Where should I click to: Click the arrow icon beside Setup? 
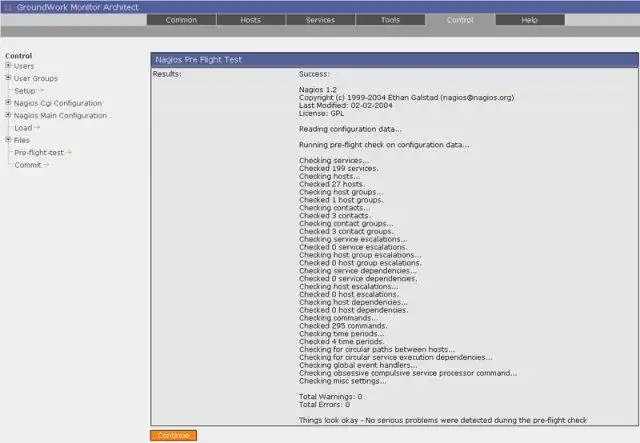[41, 90]
